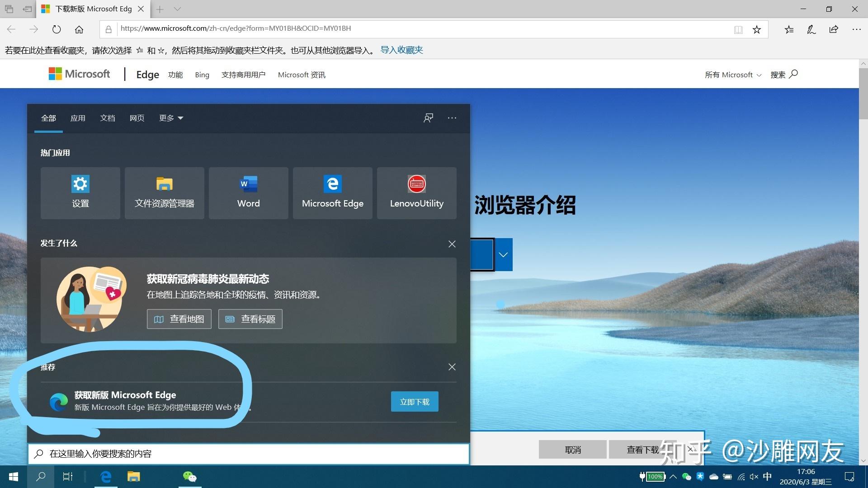Click the Share icon in the browser toolbar

tap(834, 30)
